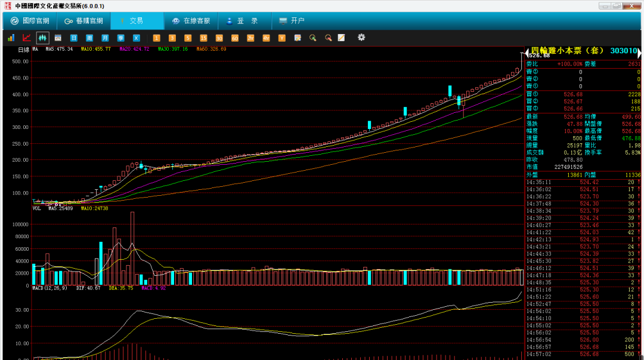This screenshot has width=644, height=360.
Task: Click the DEA:35.75 value
Action: click(121, 288)
